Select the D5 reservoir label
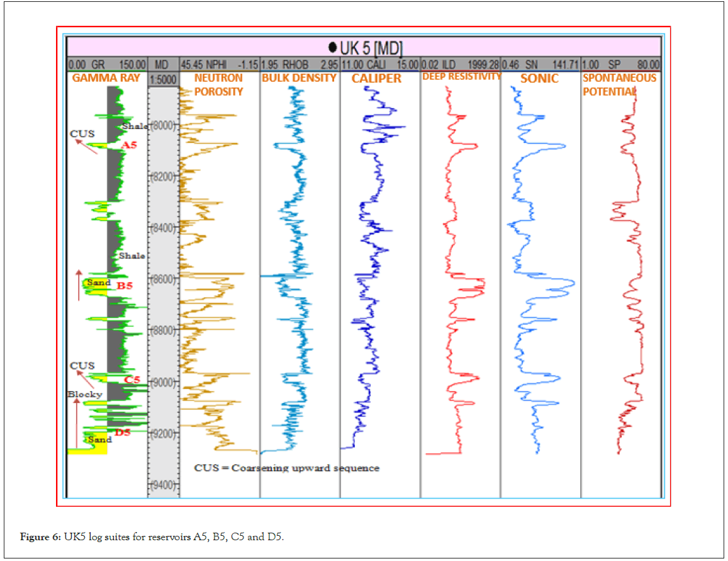This screenshot has height=561, width=728. click(122, 432)
